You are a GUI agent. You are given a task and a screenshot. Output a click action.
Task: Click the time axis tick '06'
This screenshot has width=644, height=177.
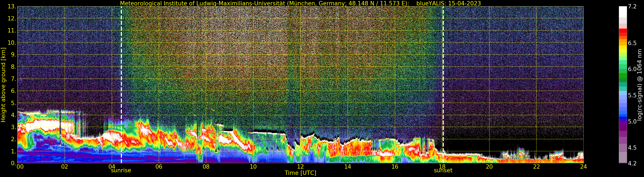tap(159, 167)
